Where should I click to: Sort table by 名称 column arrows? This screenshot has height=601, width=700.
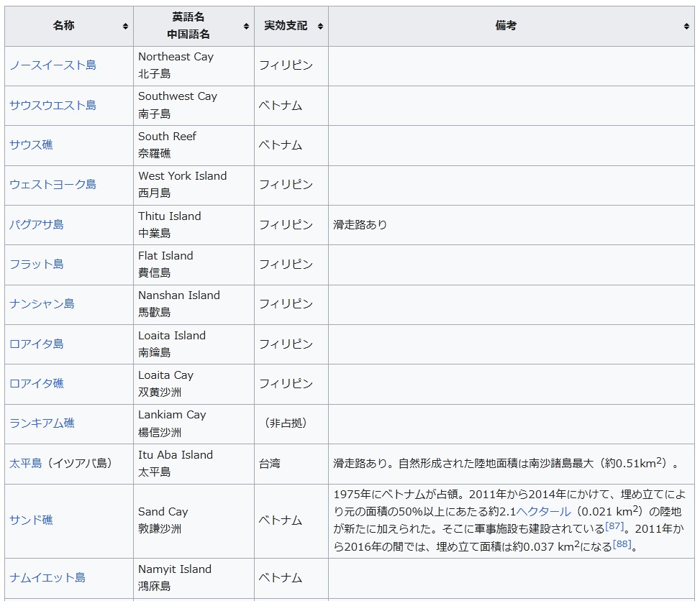(x=125, y=27)
